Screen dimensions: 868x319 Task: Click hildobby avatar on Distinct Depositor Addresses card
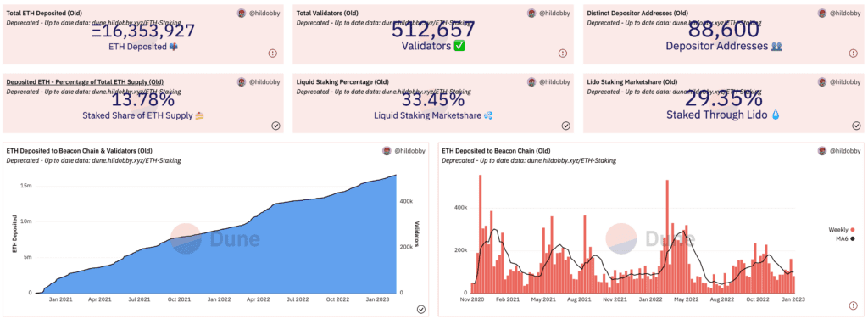coord(822,14)
